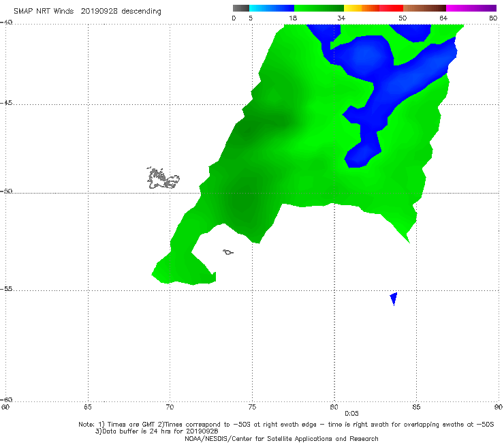Click the '-45' latitude axis label
Screen dimensions: 504x443
click(6, 103)
